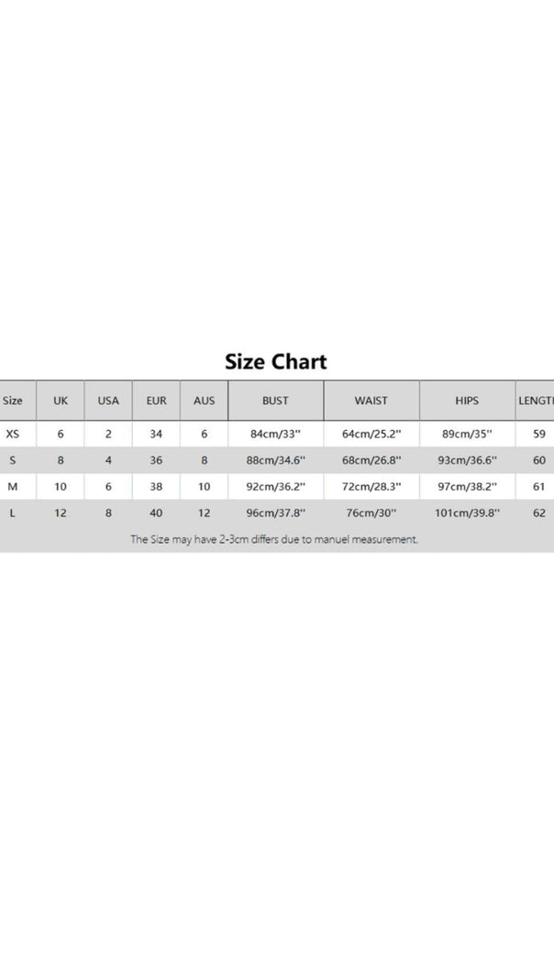This screenshot has height=980, width=554.
Task: Select the WAIST column header
Action: coord(371,401)
